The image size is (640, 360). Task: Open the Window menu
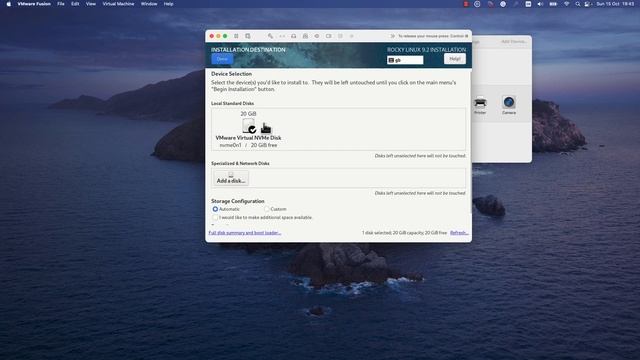(x=149, y=4)
